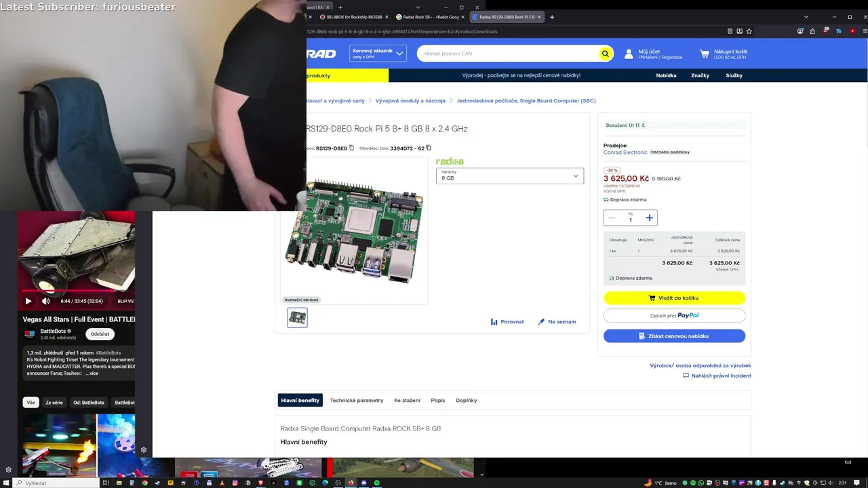Open the Windows Start button
Screen dimensions: 868x488
pos(7,483)
